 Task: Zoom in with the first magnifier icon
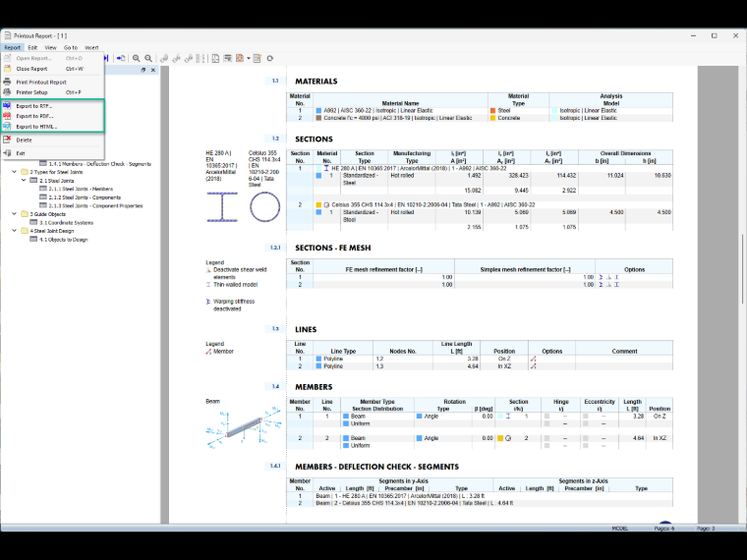tap(137, 58)
